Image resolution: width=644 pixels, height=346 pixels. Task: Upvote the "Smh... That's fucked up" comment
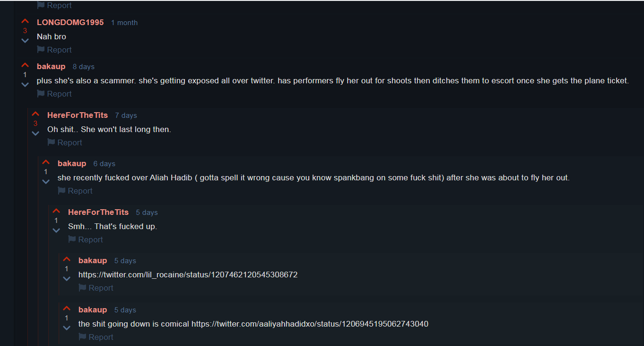(56, 211)
